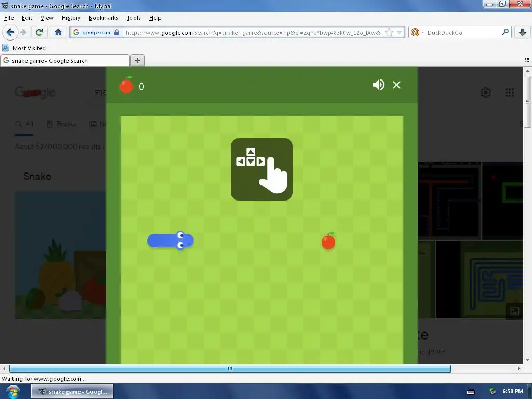Viewport: 532px width, 399px height.
Task: Close the snake game overlay
Action: 396,85
